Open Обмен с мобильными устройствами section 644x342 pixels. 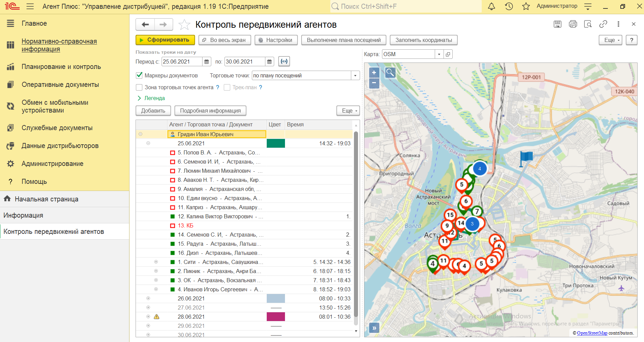[x=55, y=106]
